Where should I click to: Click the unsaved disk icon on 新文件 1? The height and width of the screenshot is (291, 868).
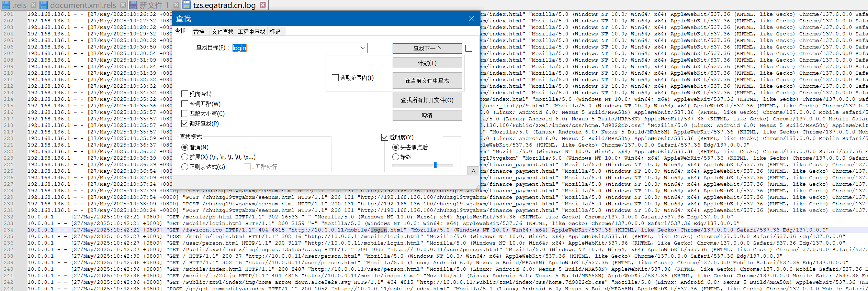[133, 5]
